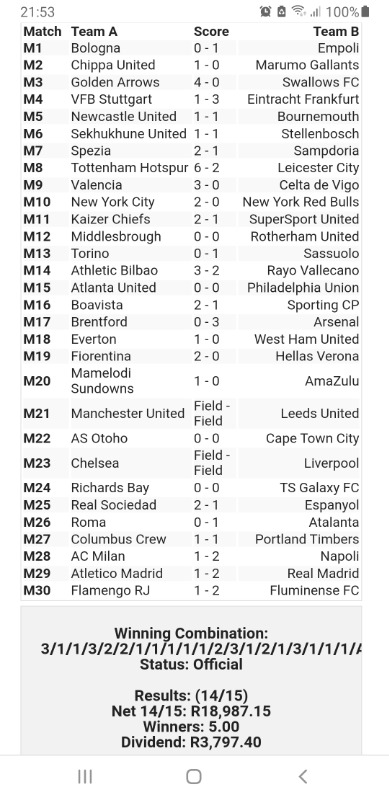389x800 pixels.
Task: Tap the Android home button icon
Action: coord(193,777)
